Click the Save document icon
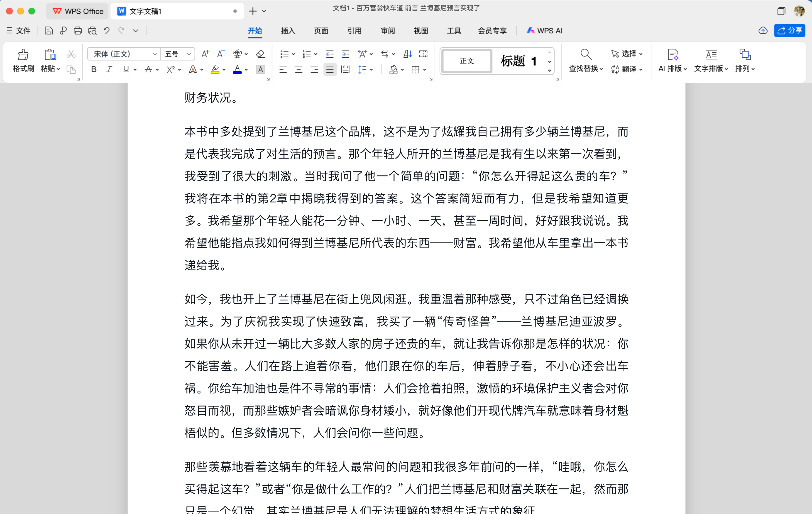The image size is (812, 514). click(x=48, y=31)
